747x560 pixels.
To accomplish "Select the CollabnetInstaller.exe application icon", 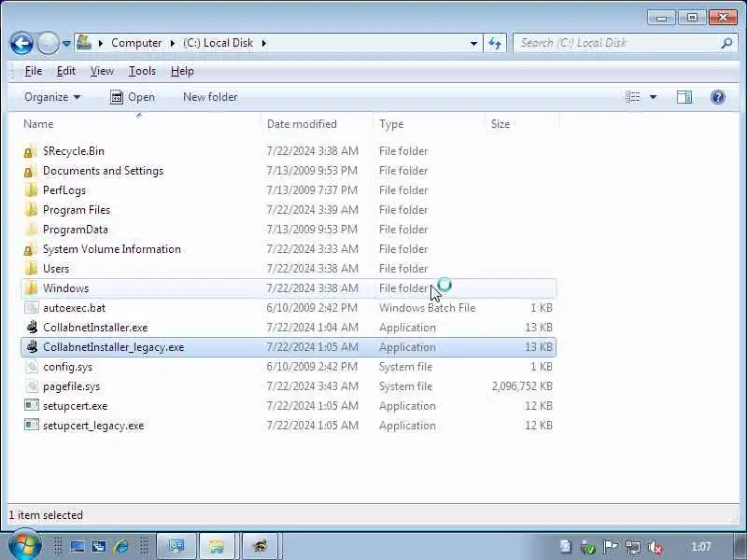I will 32,328.
